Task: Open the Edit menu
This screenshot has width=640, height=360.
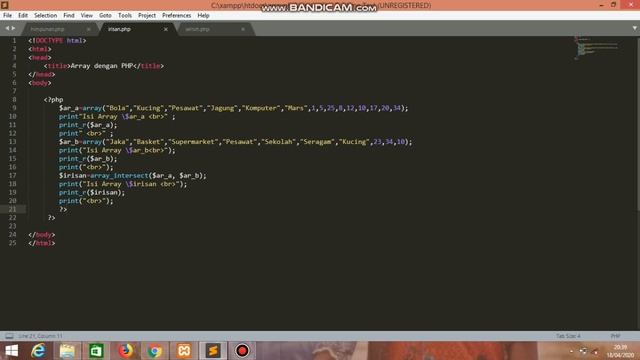Action: tap(23, 16)
